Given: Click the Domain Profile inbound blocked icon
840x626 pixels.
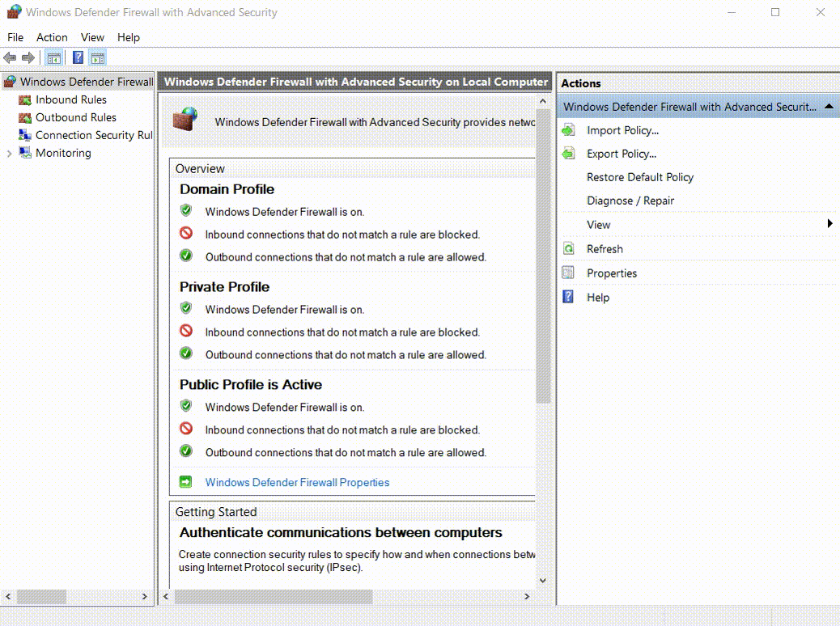Looking at the screenshot, I should click(x=186, y=233).
